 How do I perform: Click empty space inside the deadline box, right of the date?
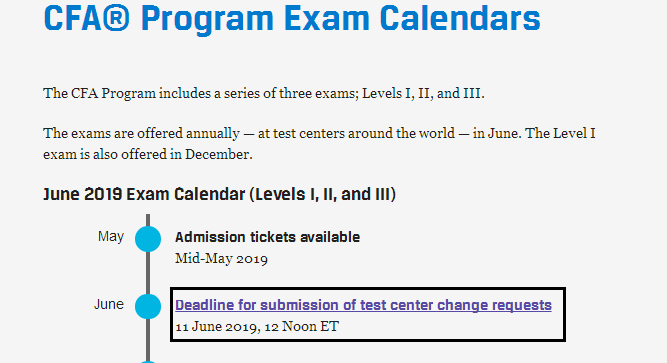pyautogui.click(x=451, y=327)
